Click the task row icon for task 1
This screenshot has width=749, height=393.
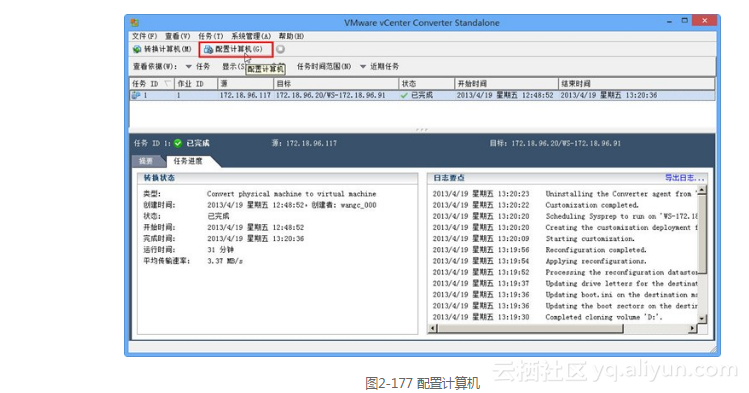136,95
